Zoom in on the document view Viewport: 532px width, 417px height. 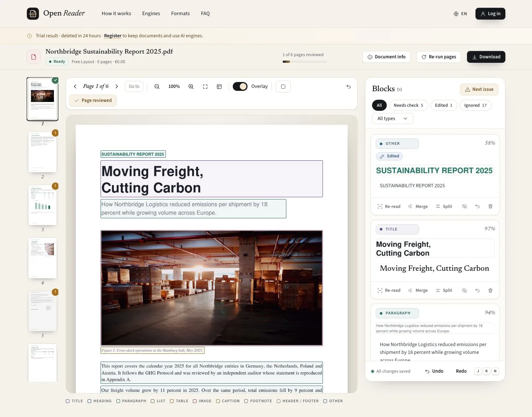191,86
